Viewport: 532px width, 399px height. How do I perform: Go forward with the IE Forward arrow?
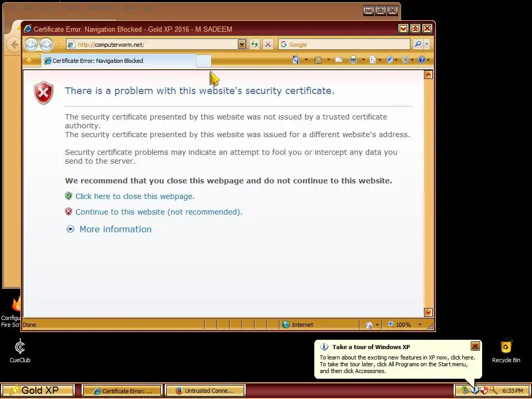click(x=46, y=44)
